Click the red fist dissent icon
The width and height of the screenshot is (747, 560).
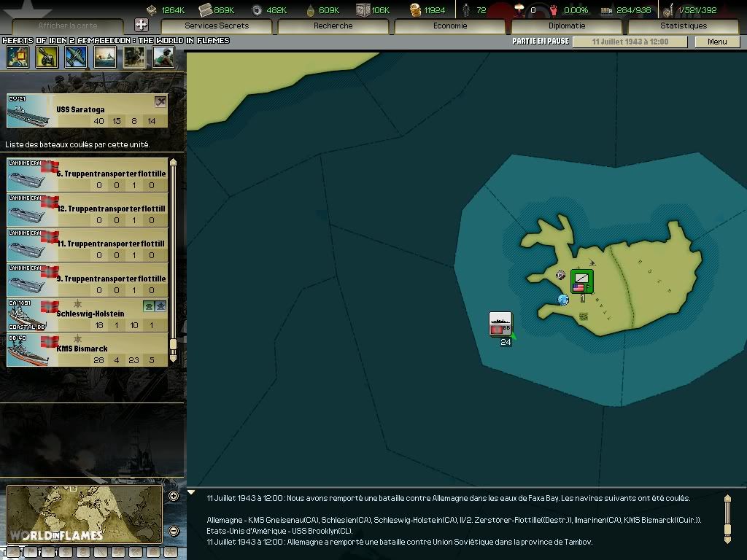(553, 9)
